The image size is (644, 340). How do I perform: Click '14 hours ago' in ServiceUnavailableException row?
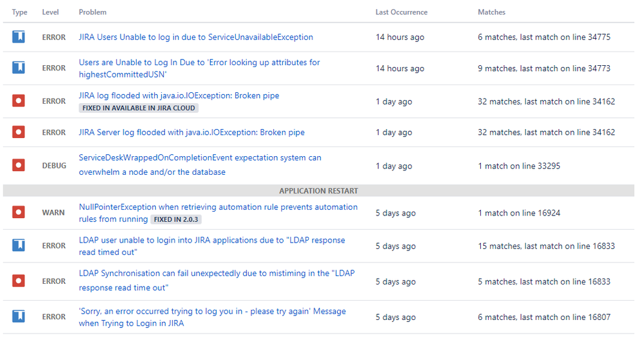[x=400, y=37]
